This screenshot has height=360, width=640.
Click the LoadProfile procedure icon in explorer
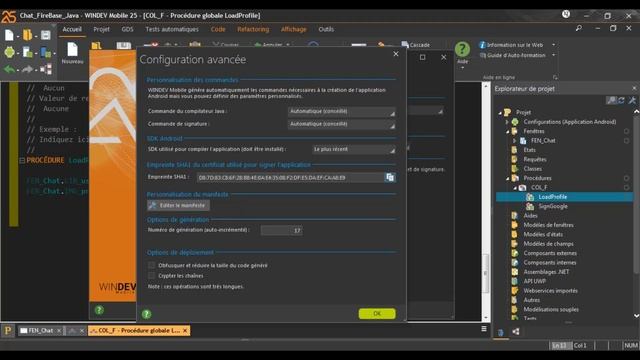530,197
